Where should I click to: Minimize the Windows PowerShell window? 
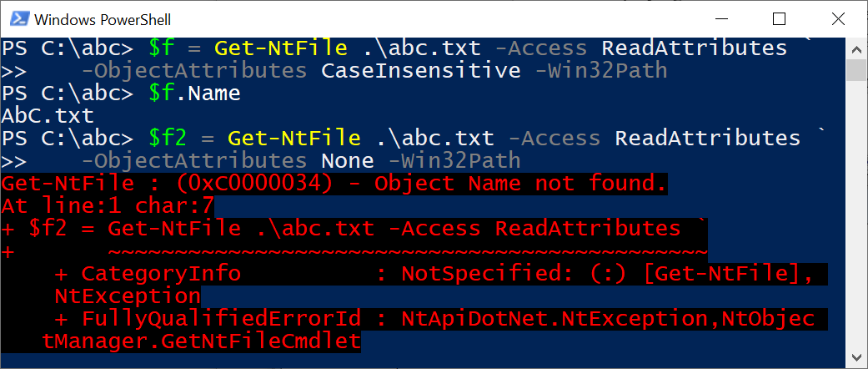pyautogui.click(x=719, y=19)
